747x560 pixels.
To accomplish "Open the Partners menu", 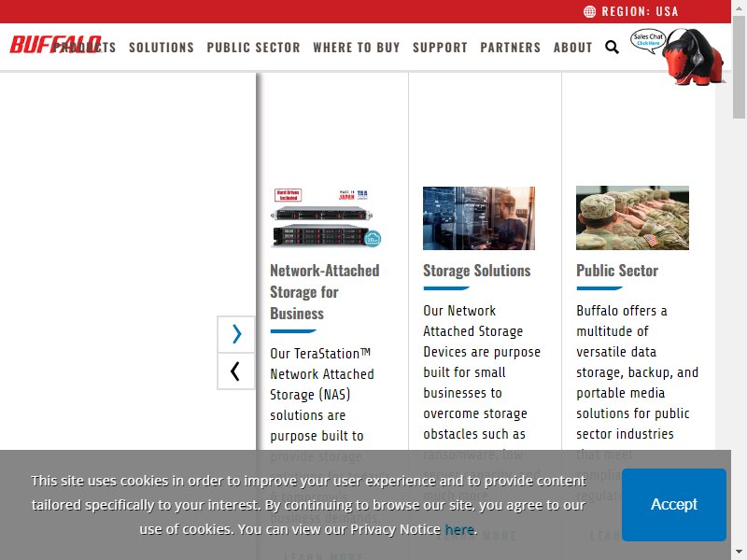I will [510, 48].
